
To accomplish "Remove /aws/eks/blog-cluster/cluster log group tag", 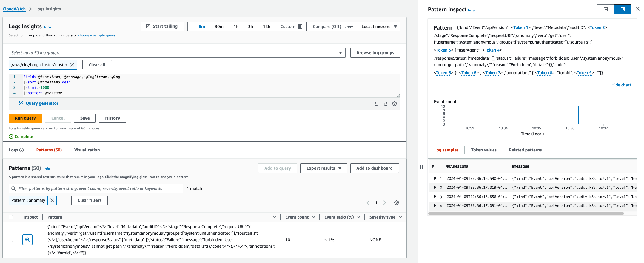I will (72, 65).
